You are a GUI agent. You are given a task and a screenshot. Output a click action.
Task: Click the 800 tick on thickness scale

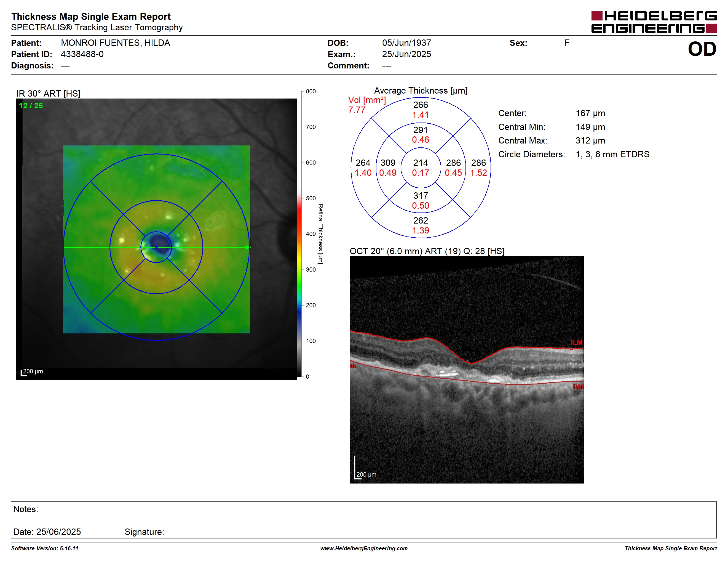(x=311, y=91)
